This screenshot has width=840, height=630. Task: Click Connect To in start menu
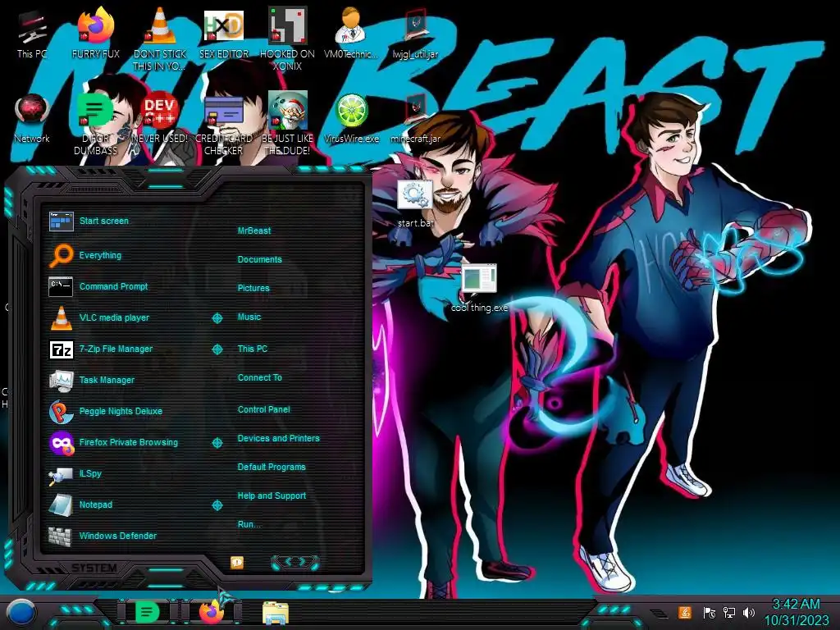click(259, 377)
